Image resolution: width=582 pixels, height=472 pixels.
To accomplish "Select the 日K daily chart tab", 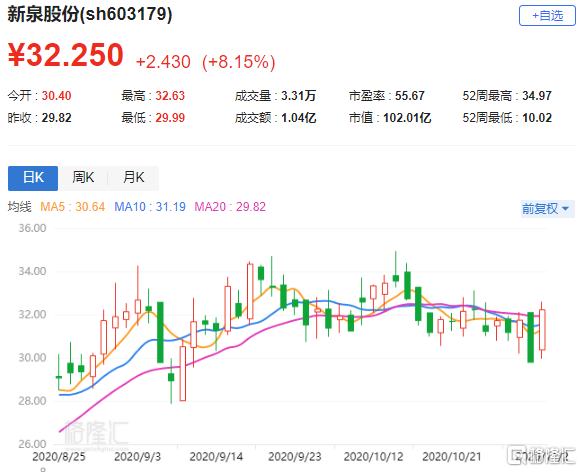I will click(x=33, y=178).
